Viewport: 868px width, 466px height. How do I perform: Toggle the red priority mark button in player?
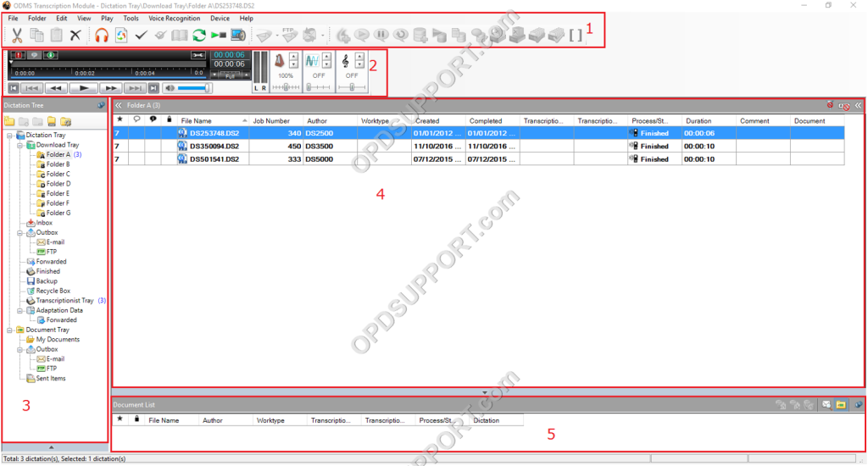(x=19, y=55)
